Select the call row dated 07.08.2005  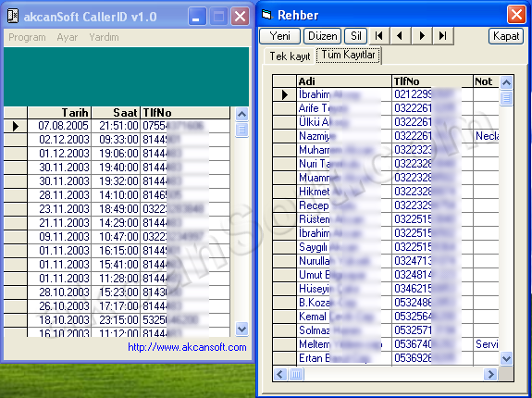[x=117, y=126]
